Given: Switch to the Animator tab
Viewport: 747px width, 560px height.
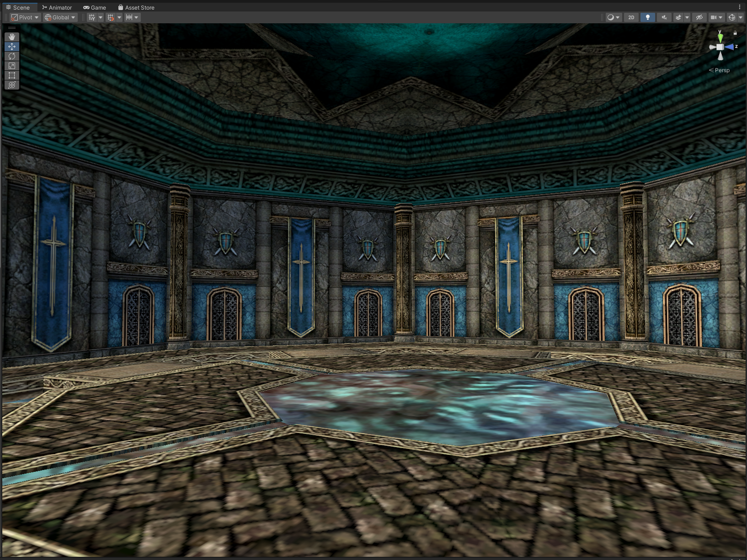Looking at the screenshot, I should pos(57,7).
